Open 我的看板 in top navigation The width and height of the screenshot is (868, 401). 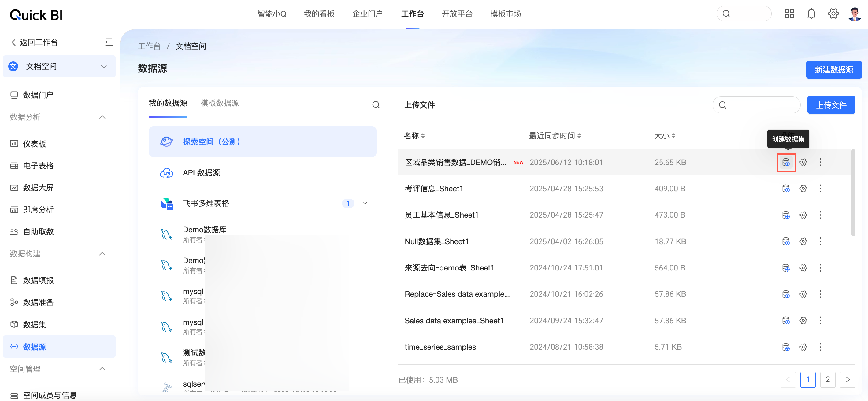pos(319,14)
